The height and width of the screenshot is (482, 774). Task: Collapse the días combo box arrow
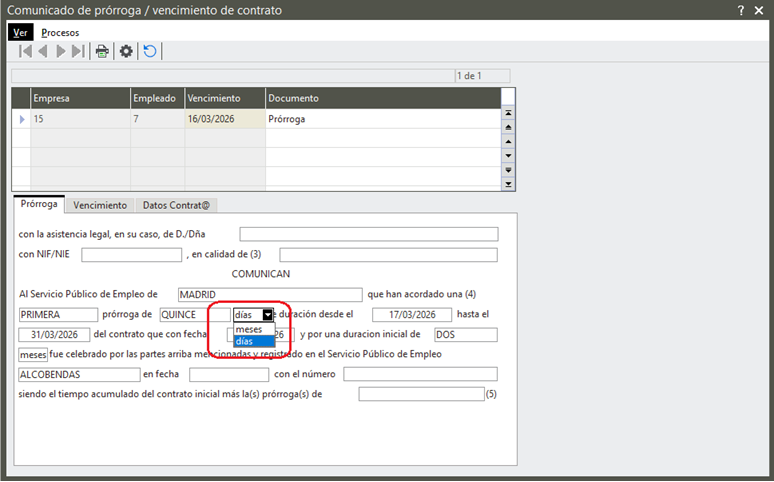[x=267, y=314]
